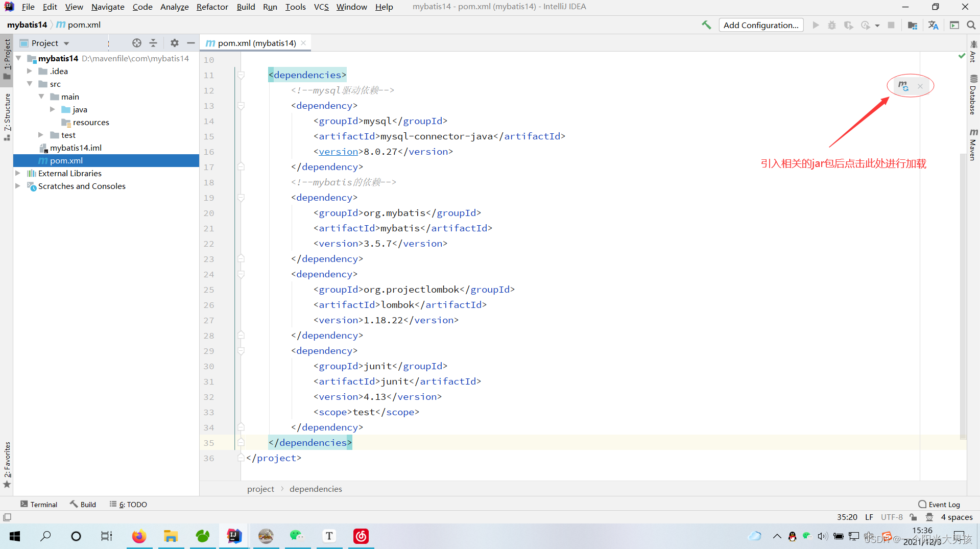Click the Build project hammer icon

pos(706,25)
